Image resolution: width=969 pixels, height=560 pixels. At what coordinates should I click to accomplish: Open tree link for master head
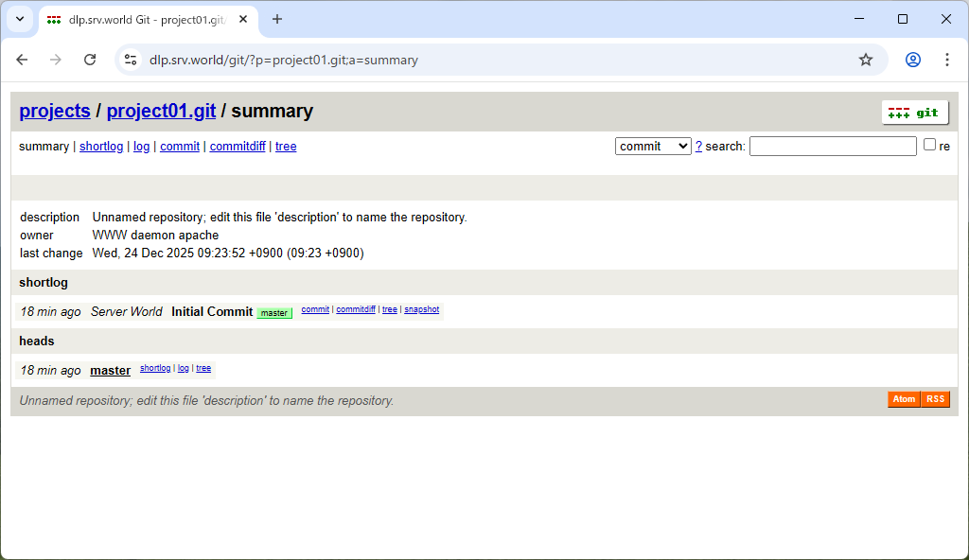203,368
